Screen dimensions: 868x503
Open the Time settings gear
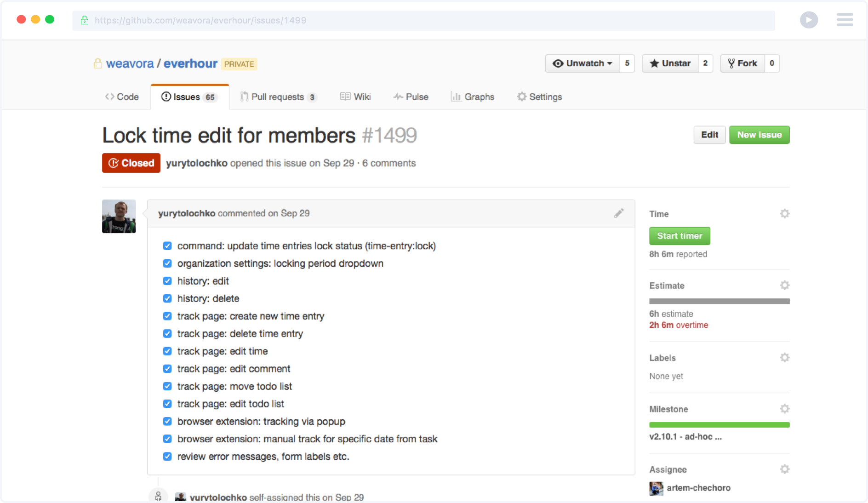point(784,213)
